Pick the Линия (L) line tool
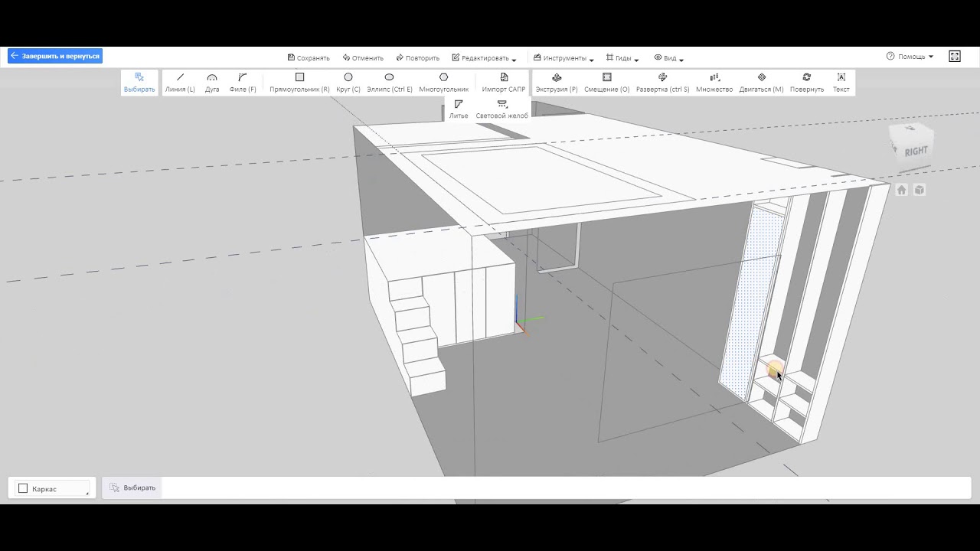 tap(180, 83)
